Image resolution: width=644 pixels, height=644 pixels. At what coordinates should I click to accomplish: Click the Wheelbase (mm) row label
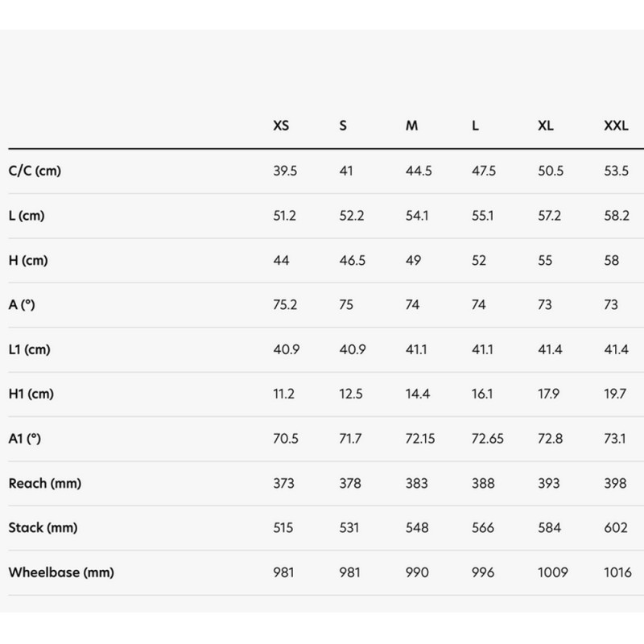pyautogui.click(x=61, y=572)
